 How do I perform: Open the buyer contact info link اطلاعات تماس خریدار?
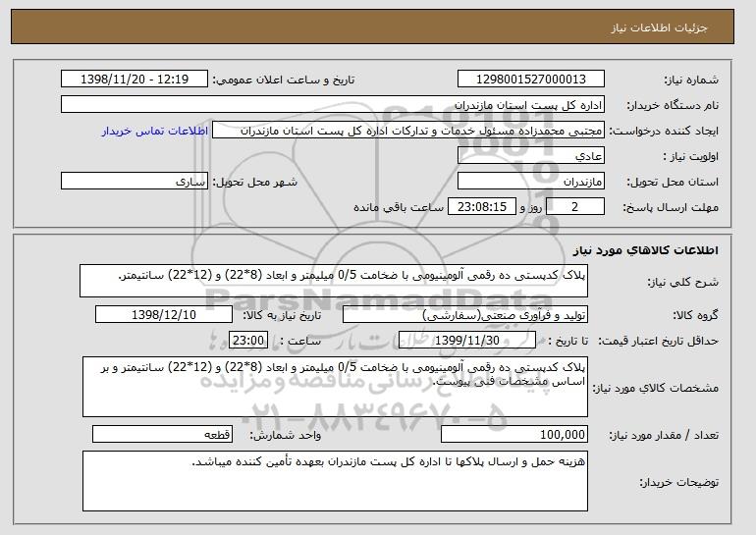tap(155, 132)
